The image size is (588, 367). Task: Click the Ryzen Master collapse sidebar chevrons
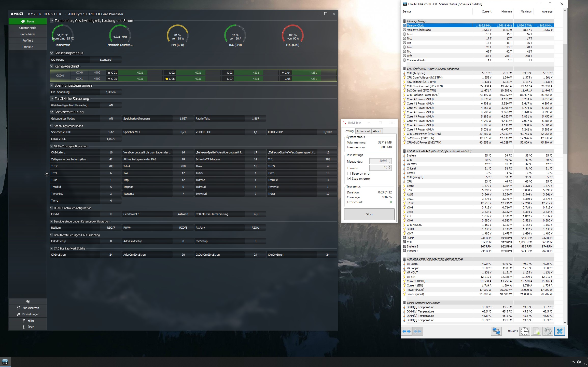pyautogui.click(x=47, y=174)
